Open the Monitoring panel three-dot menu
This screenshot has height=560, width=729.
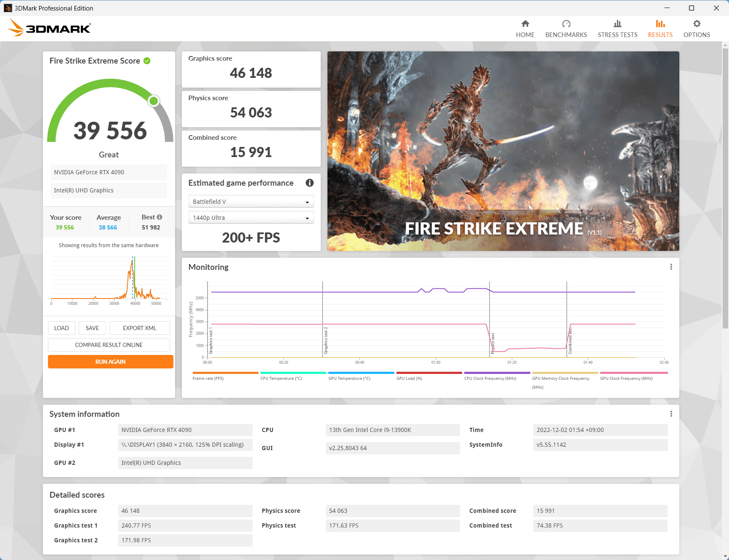click(x=671, y=267)
